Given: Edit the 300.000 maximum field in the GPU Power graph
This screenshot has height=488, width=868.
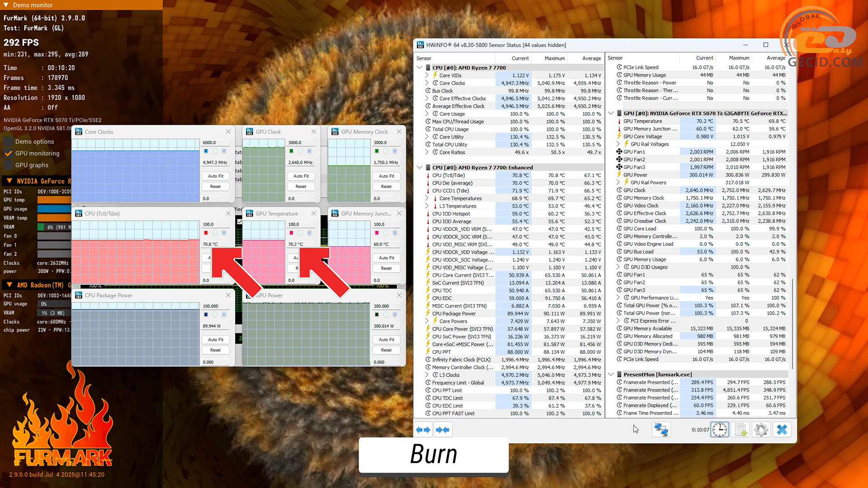Looking at the screenshot, I should (x=386, y=306).
